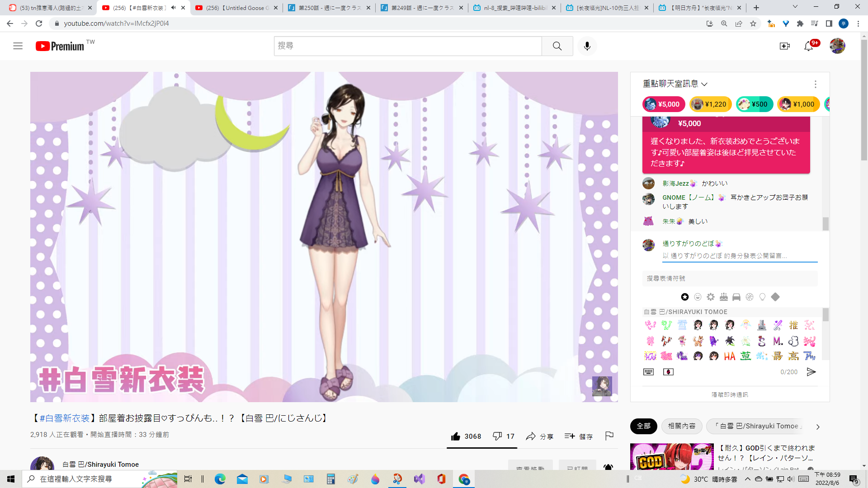This screenshot has width=868, height=488.
Task: Send the chat message with arrow
Action: (811, 372)
